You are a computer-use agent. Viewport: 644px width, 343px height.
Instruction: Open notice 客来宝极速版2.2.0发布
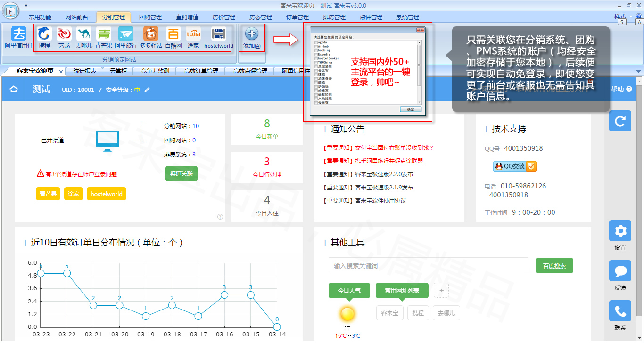[369, 174]
